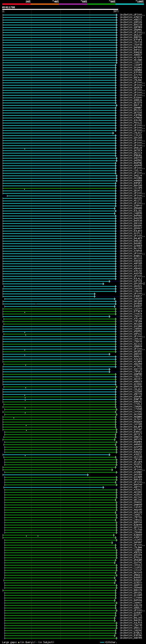Screen dimensions: 146x644
Task: Select hit label UniRef100_B3L4L2
Action: [x=131, y=278]
